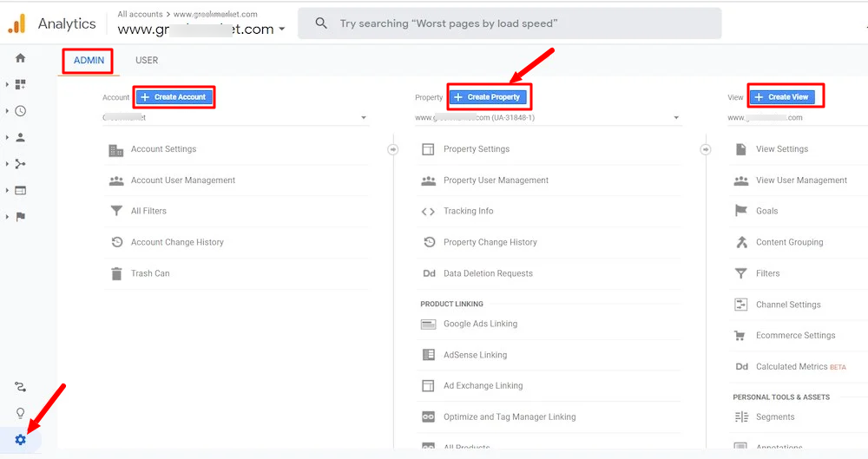The image size is (868, 459).
Task: Open Property Settings
Action: click(x=476, y=149)
